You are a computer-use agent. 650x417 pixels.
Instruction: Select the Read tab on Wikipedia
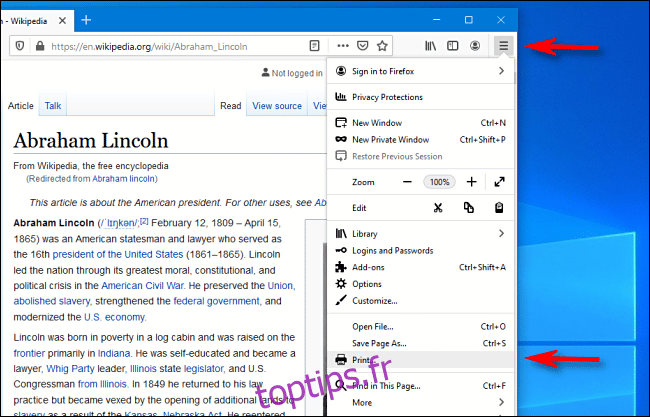click(x=230, y=106)
